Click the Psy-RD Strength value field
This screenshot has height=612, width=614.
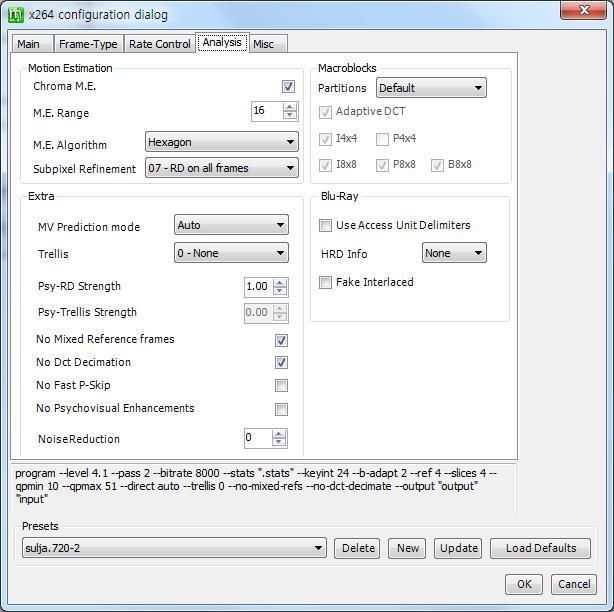point(258,287)
